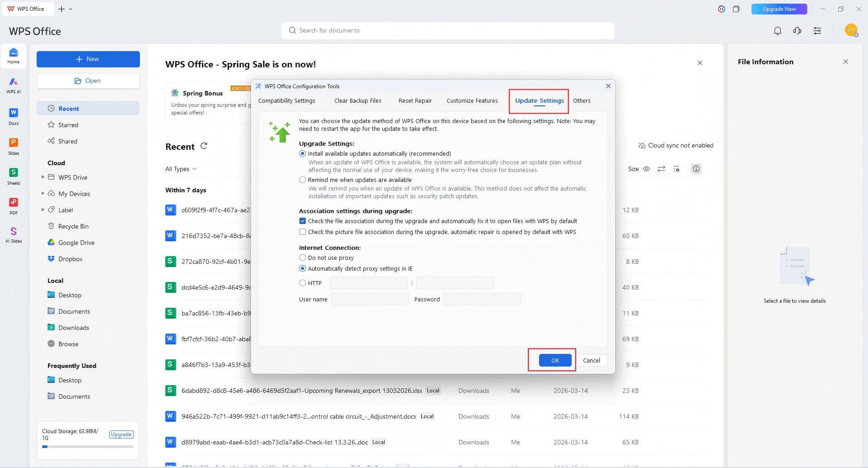Switch to the Others tab
This screenshot has width=868, height=468.
tap(582, 100)
